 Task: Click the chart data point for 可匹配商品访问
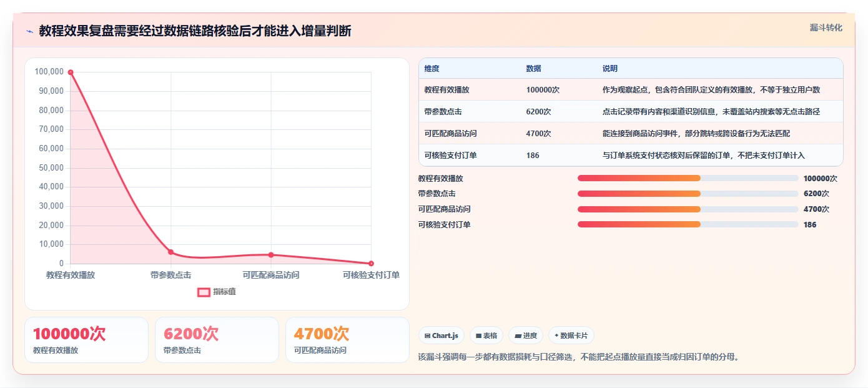(271, 255)
